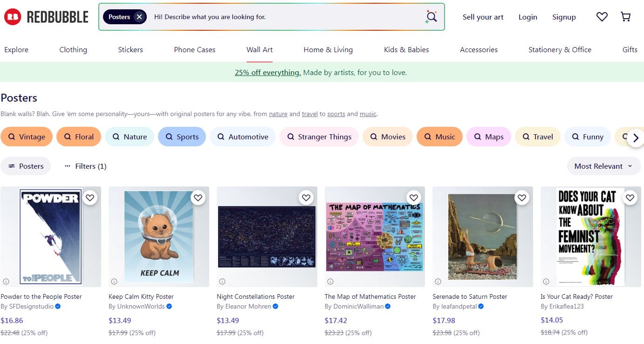Click the search magnifier icon
The width and height of the screenshot is (644, 344).
click(430, 17)
